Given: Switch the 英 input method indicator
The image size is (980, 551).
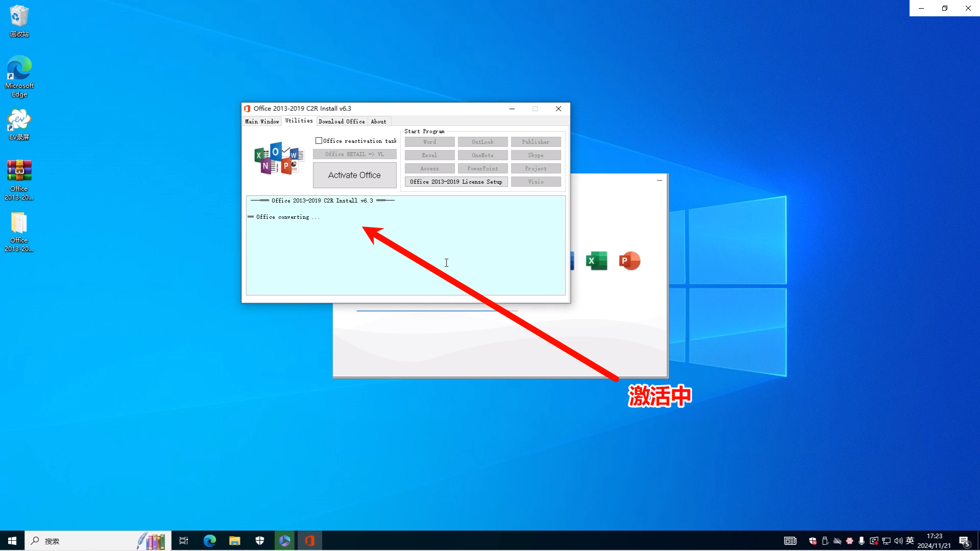Looking at the screenshot, I should (910, 541).
